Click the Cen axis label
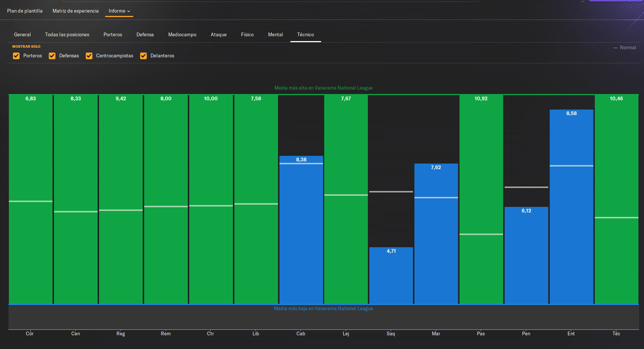This screenshot has width=644, height=349. pyautogui.click(x=75, y=334)
